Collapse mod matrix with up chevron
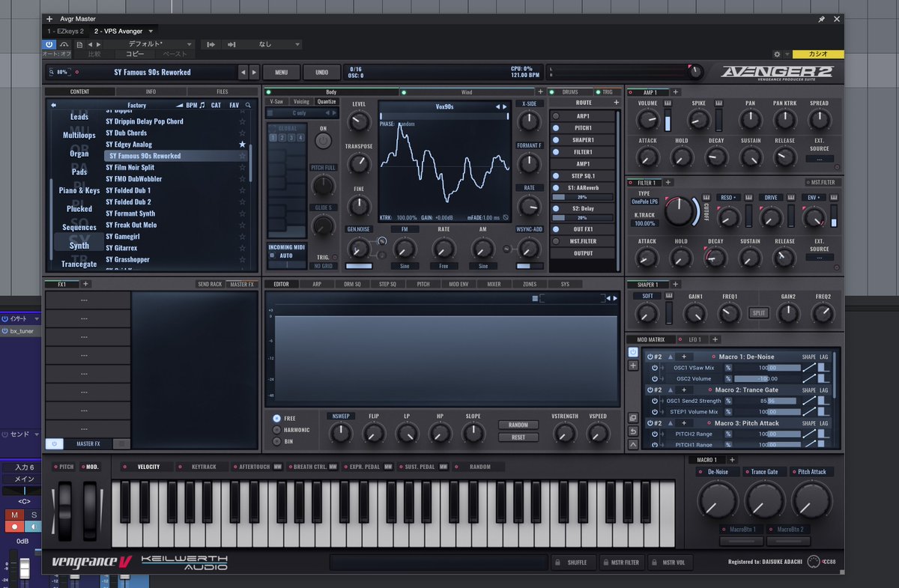The height and width of the screenshot is (588, 899). (x=633, y=444)
